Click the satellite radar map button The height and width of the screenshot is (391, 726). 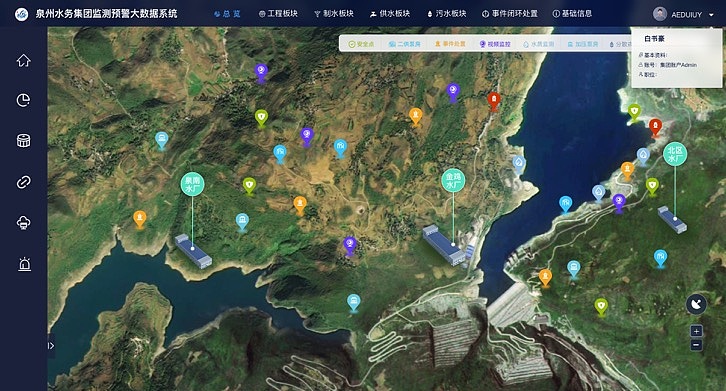(696, 304)
